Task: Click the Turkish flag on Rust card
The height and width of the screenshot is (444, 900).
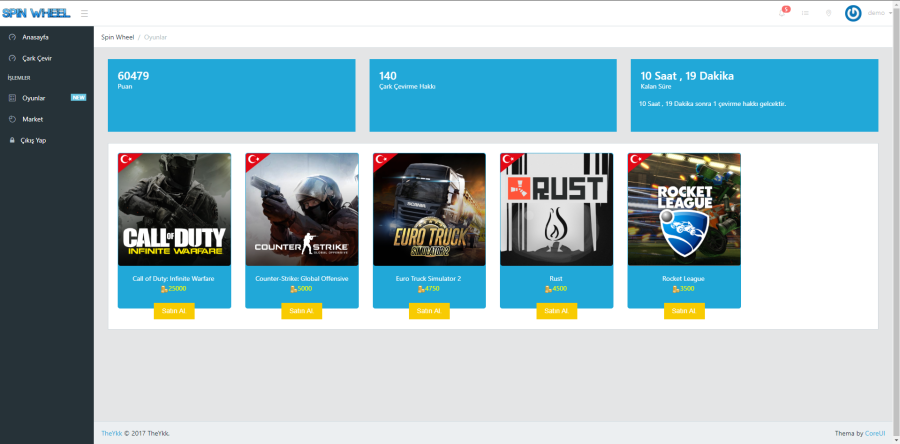Action: pos(508,160)
